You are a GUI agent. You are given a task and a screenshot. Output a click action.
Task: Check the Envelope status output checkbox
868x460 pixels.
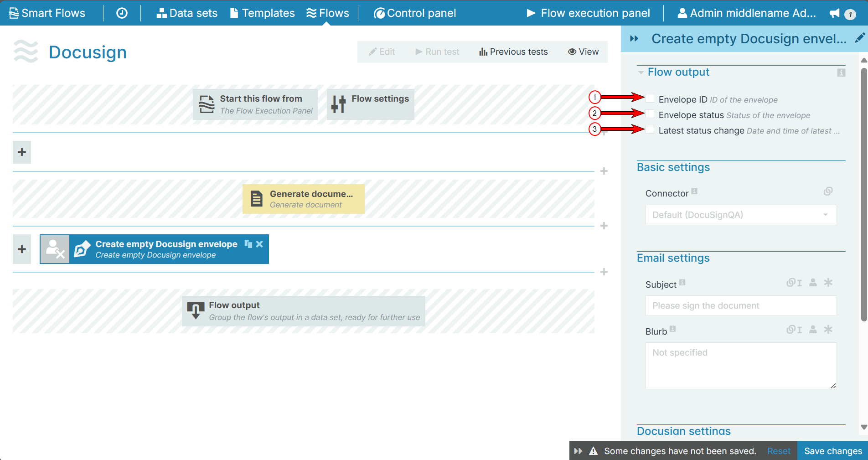(650, 114)
